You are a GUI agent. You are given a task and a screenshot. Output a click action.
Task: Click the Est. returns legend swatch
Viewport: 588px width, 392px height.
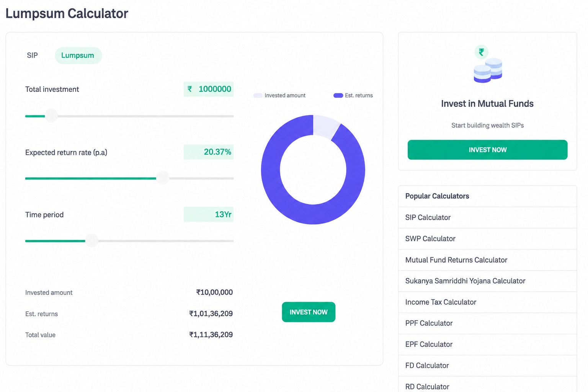click(x=338, y=95)
